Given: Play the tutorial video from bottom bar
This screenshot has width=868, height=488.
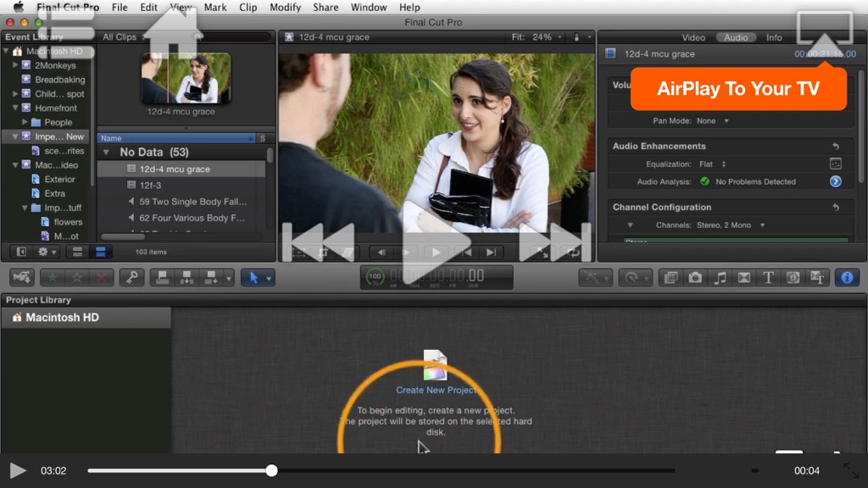Looking at the screenshot, I should pyautogui.click(x=18, y=470).
